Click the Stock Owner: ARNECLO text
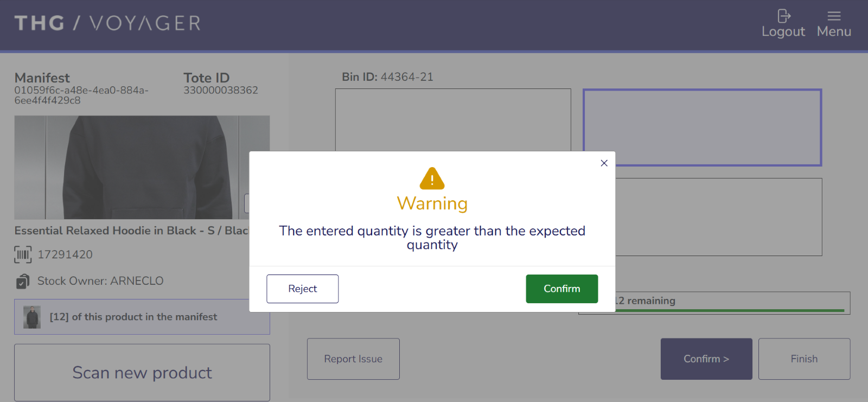 coord(100,281)
